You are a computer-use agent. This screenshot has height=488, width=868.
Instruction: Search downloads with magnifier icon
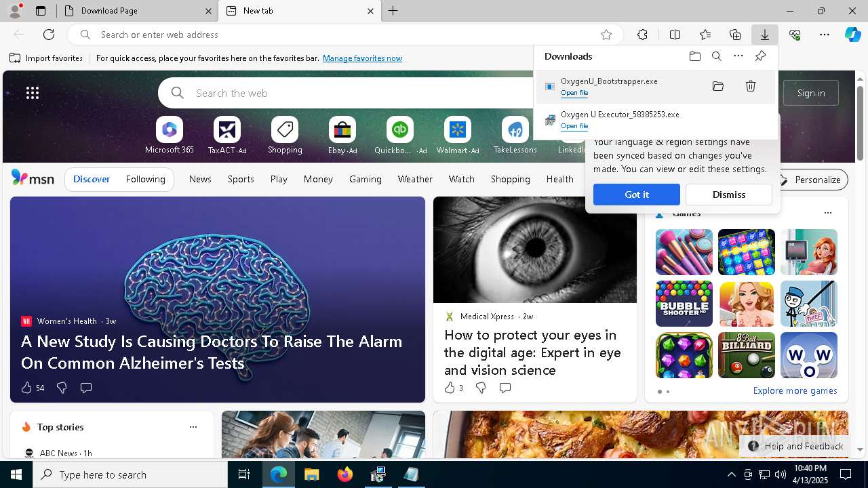[x=716, y=56]
